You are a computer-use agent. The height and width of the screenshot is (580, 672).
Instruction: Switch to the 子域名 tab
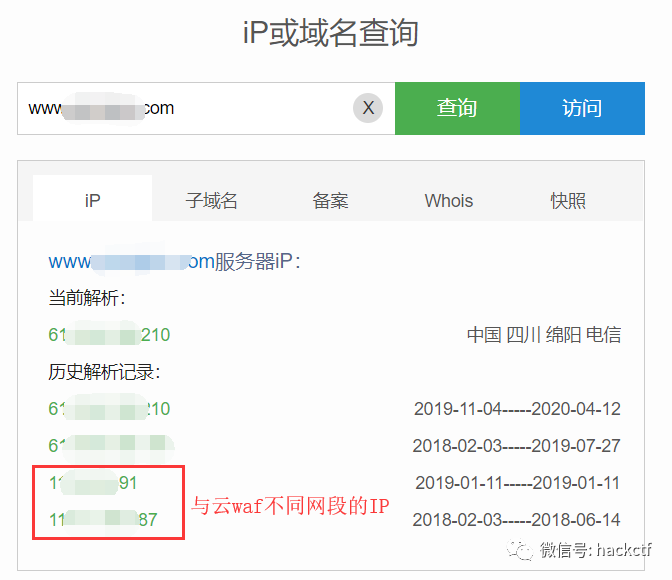[211, 201]
